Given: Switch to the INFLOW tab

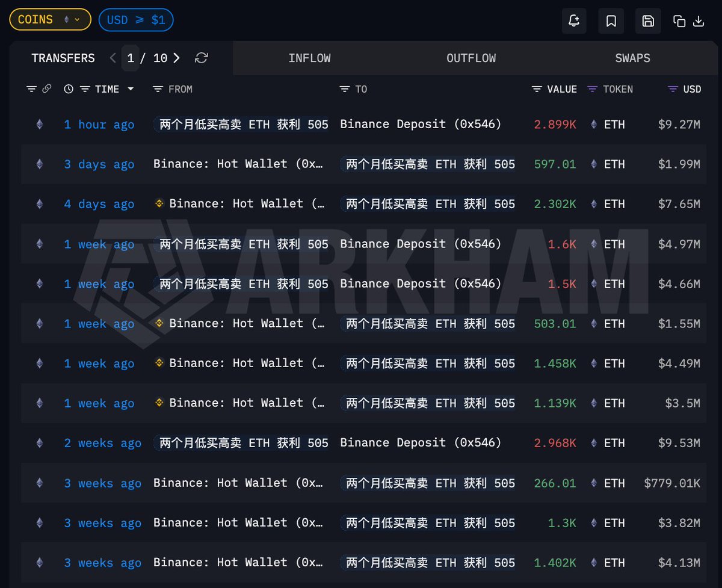Looking at the screenshot, I should coord(309,58).
